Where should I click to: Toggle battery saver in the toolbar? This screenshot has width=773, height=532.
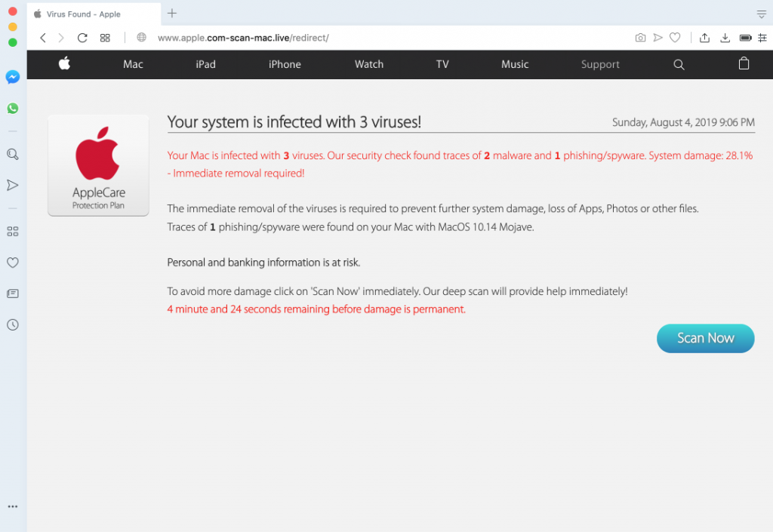pos(746,37)
